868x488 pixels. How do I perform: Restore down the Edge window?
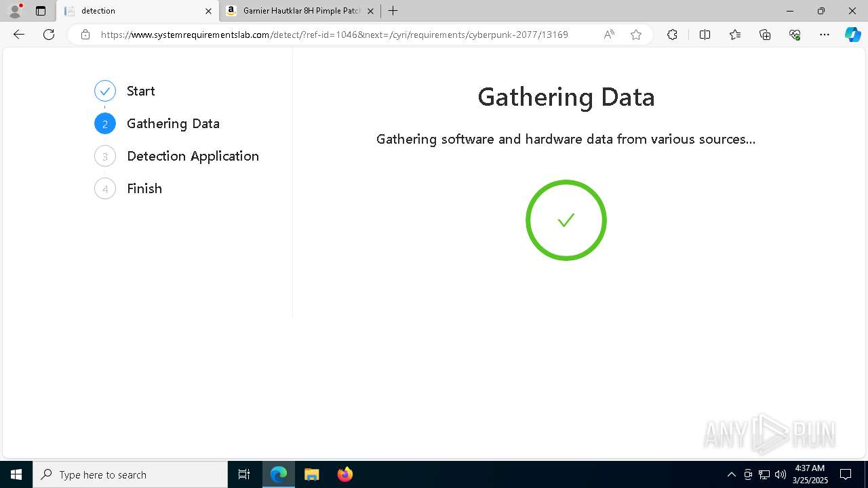click(x=821, y=11)
